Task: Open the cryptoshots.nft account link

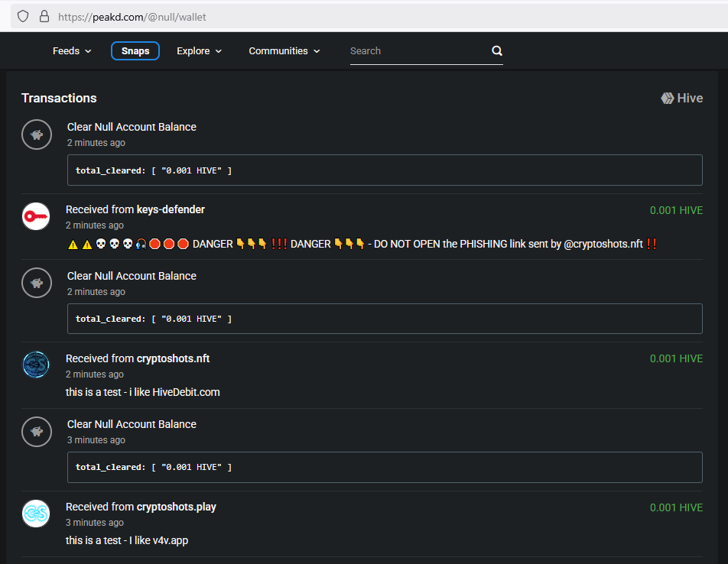Action: click(173, 358)
